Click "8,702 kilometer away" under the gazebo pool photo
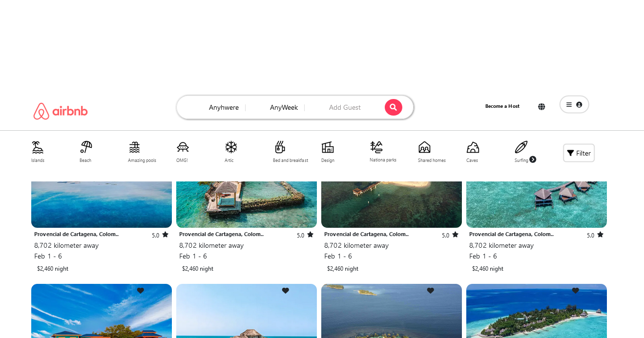The height and width of the screenshot is (338, 644). click(211, 245)
